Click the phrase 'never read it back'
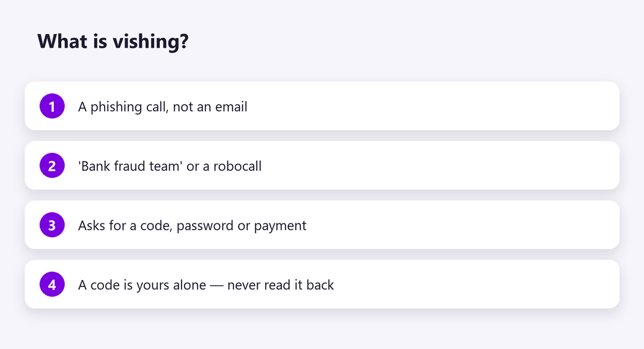 coord(281,285)
